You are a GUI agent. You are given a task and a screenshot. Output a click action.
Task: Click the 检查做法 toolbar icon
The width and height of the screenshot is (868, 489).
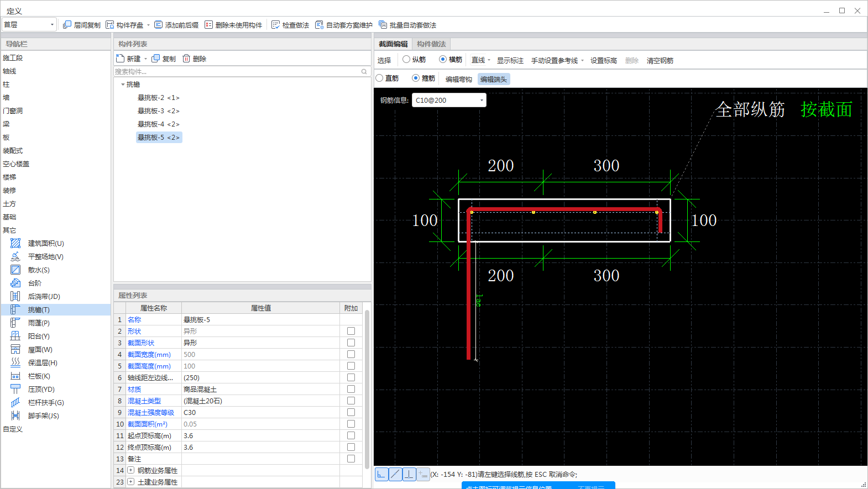coord(276,25)
